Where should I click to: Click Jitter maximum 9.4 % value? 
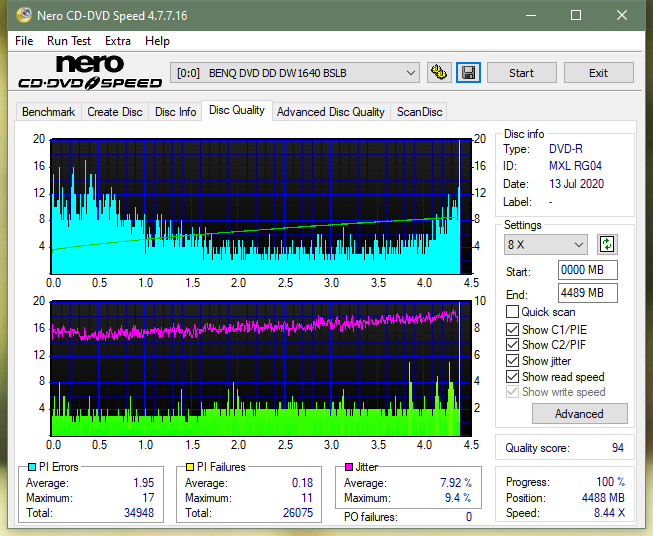(x=458, y=498)
